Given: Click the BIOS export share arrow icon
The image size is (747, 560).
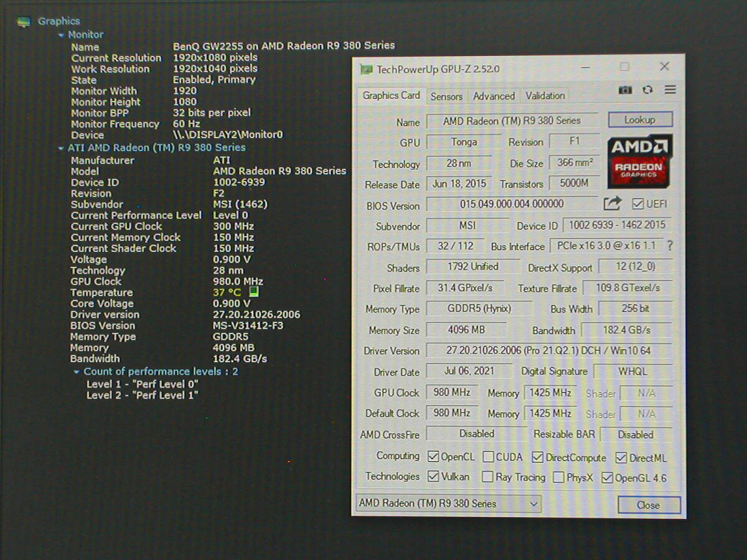Looking at the screenshot, I should pyautogui.click(x=612, y=203).
